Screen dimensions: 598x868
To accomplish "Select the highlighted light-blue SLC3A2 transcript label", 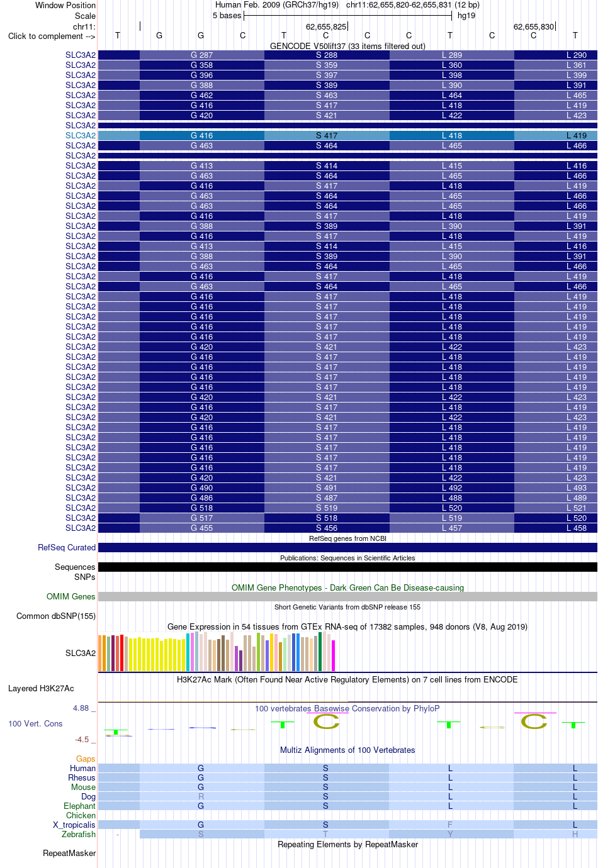I will coord(81,135).
